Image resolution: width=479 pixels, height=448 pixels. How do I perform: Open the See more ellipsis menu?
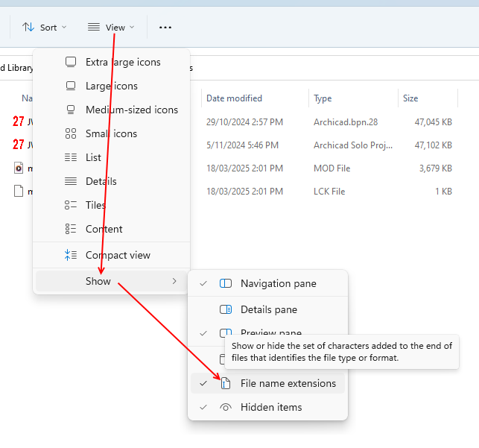pos(165,28)
